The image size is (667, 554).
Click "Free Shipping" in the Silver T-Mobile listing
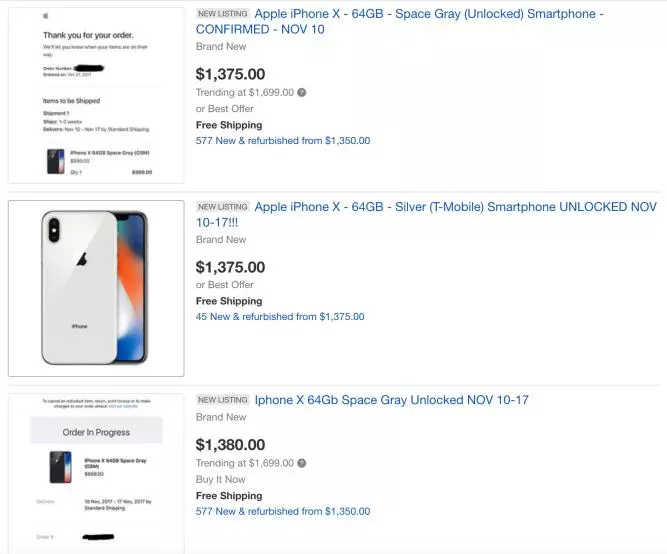click(x=229, y=301)
